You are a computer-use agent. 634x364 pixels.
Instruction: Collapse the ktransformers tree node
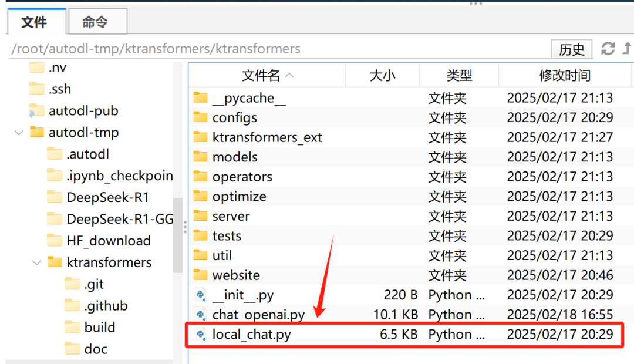[x=36, y=262]
